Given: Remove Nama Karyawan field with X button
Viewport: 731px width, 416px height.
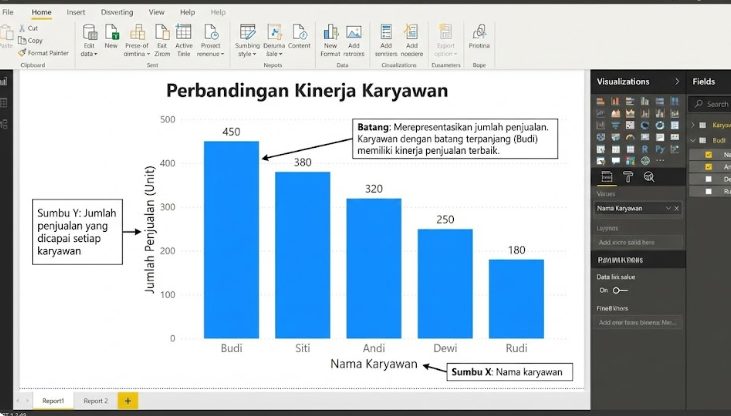Looking at the screenshot, I should click(677, 208).
